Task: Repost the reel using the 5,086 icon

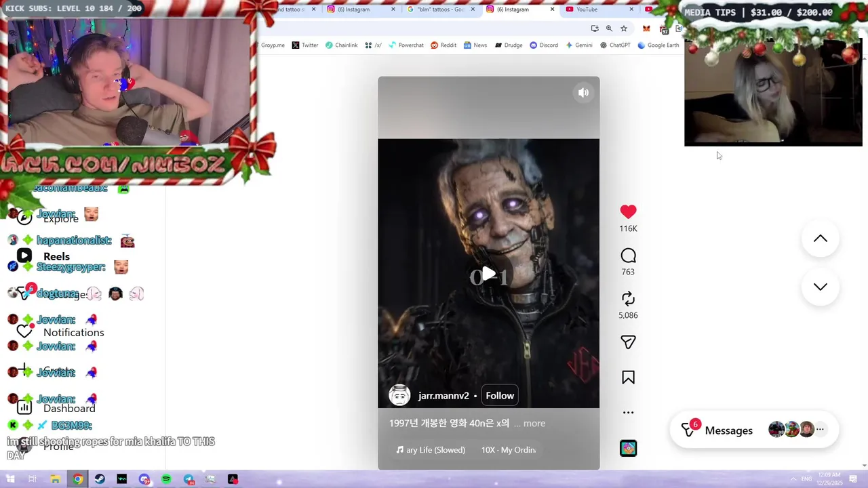Action: tap(628, 299)
